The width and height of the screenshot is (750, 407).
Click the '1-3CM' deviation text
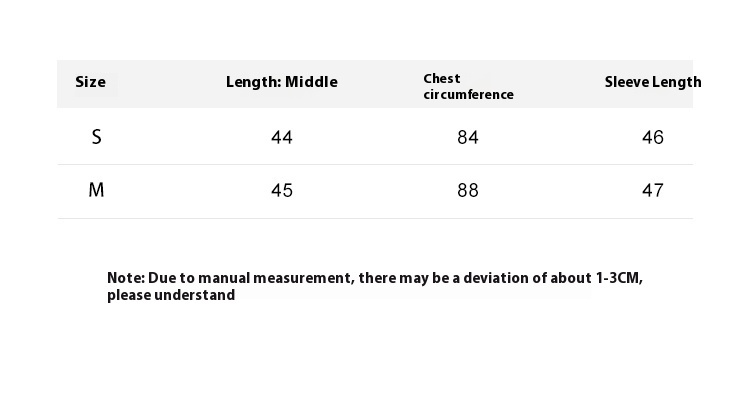coord(618,278)
